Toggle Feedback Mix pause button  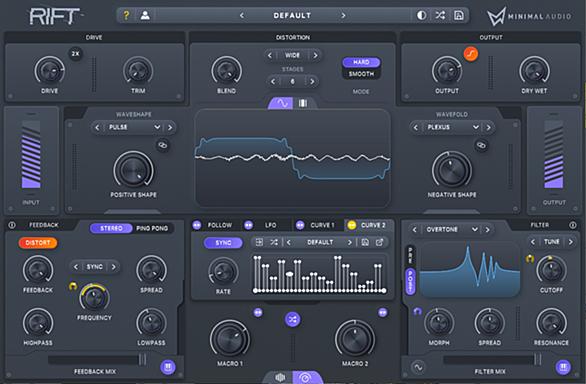point(168,367)
